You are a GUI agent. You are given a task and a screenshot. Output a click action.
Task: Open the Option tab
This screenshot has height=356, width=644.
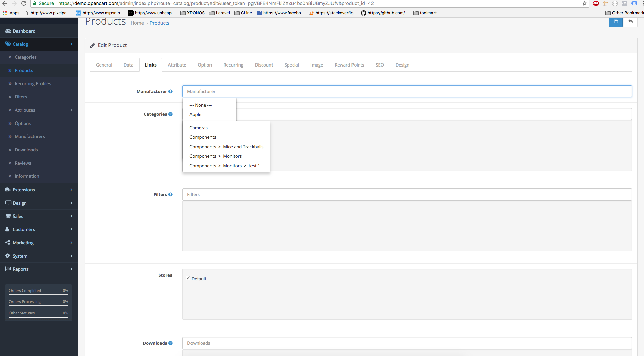coord(205,65)
